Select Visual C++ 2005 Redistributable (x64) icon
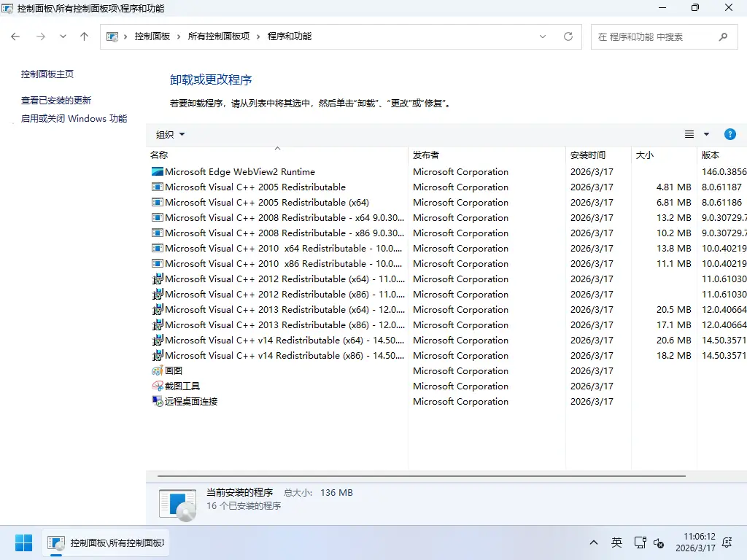Screen dimensions: 747x560 (158, 203)
